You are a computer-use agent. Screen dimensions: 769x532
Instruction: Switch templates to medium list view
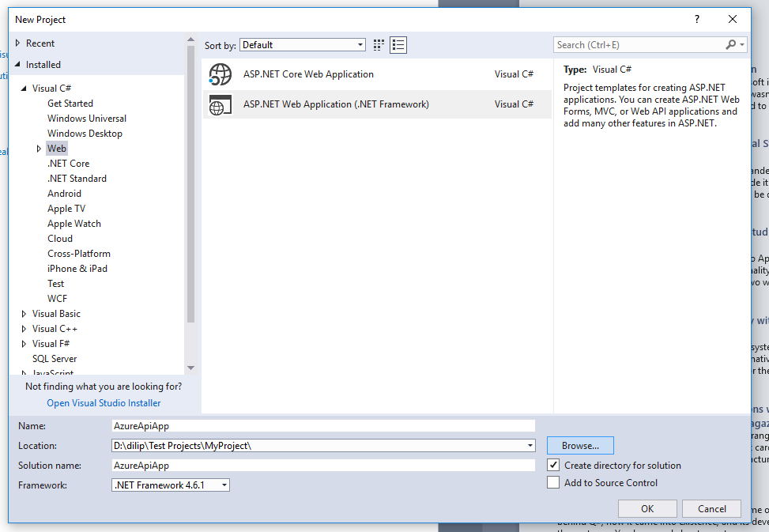[398, 45]
